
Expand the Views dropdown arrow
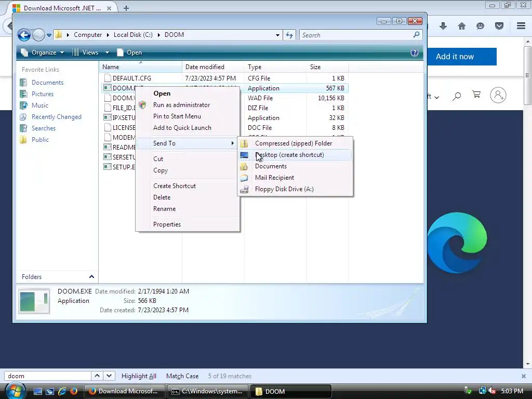coord(107,52)
